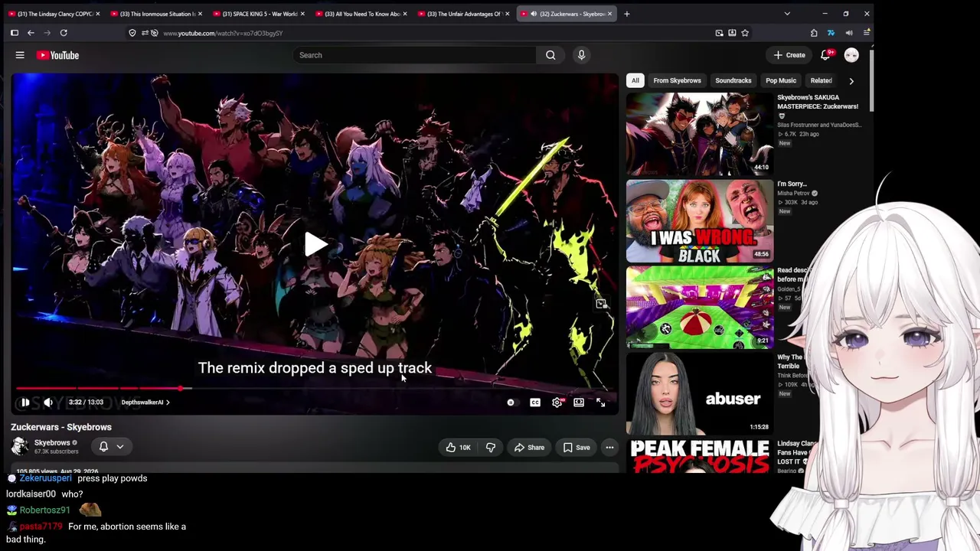Image resolution: width=980 pixels, height=551 pixels.
Task: Submit search with the magnifier icon
Action: [x=550, y=55]
